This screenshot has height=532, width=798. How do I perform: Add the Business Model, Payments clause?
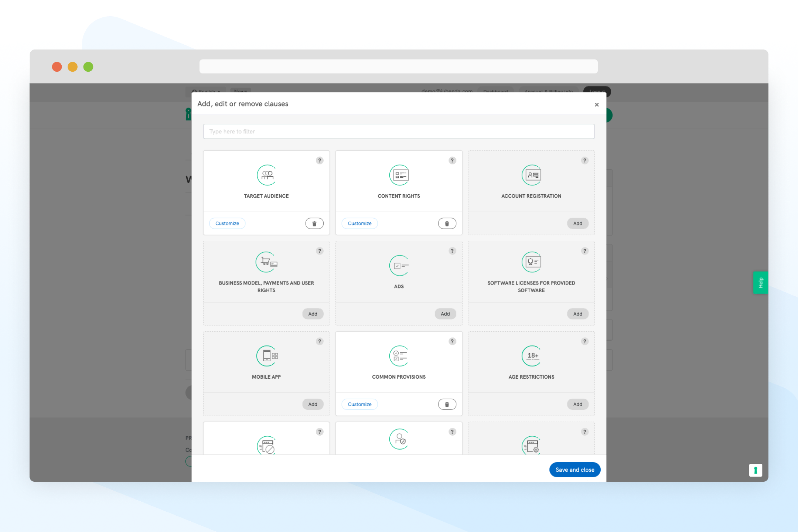[x=313, y=314]
